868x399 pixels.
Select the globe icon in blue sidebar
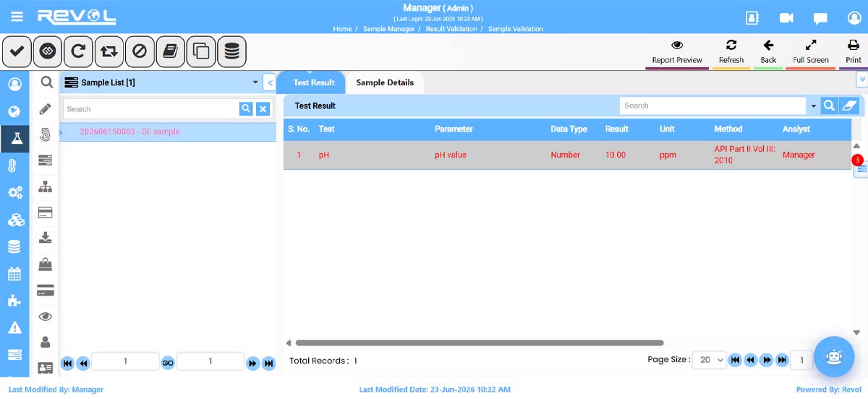point(14,111)
